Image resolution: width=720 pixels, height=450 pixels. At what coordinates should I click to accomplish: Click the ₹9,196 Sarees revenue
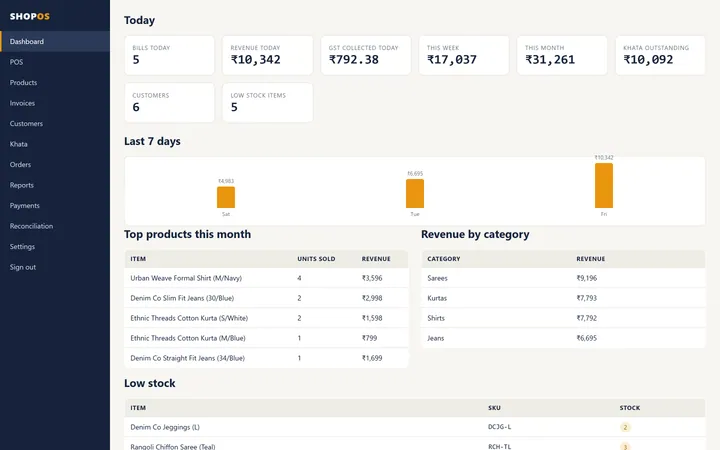[x=587, y=278]
